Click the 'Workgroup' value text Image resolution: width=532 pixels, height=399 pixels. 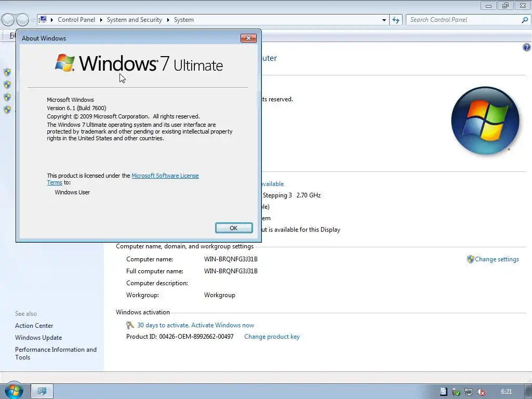coord(220,295)
